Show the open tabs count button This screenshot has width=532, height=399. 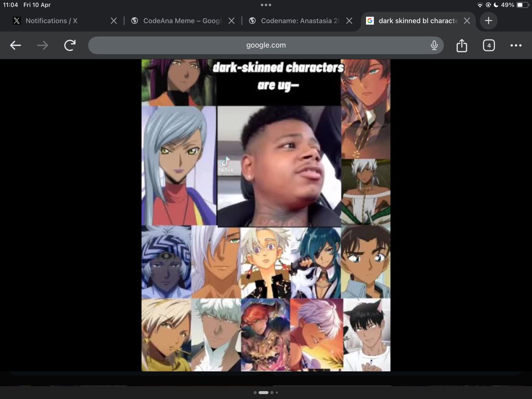pos(489,45)
